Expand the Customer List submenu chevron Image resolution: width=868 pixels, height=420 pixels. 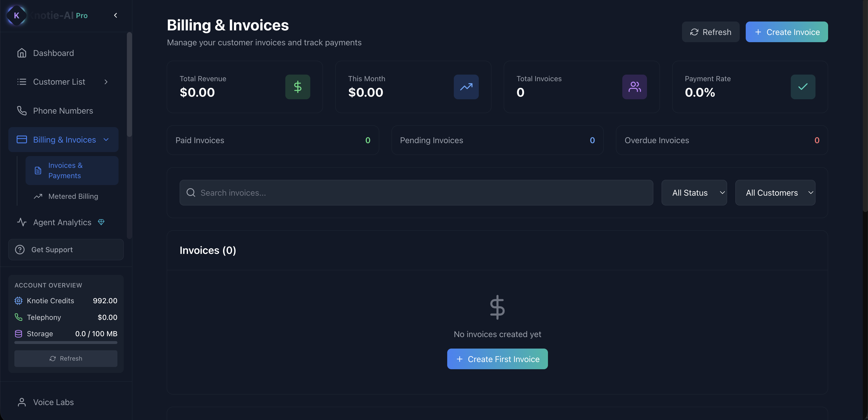point(106,82)
